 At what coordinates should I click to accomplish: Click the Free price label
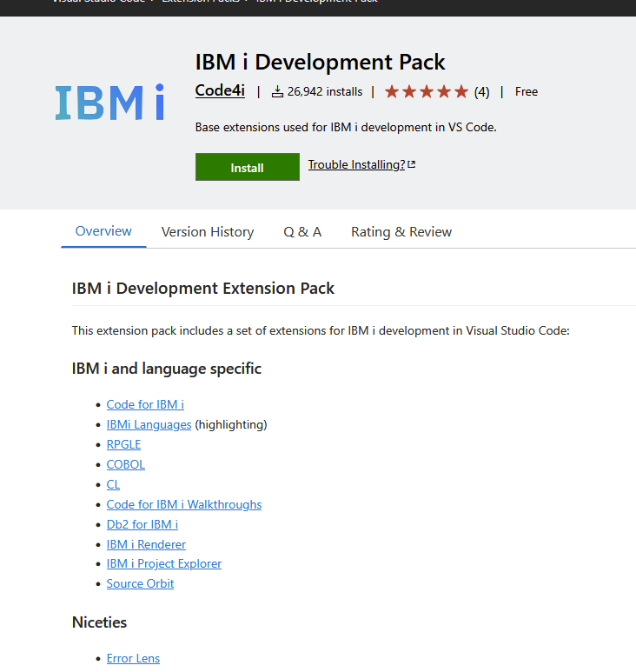pyautogui.click(x=527, y=91)
